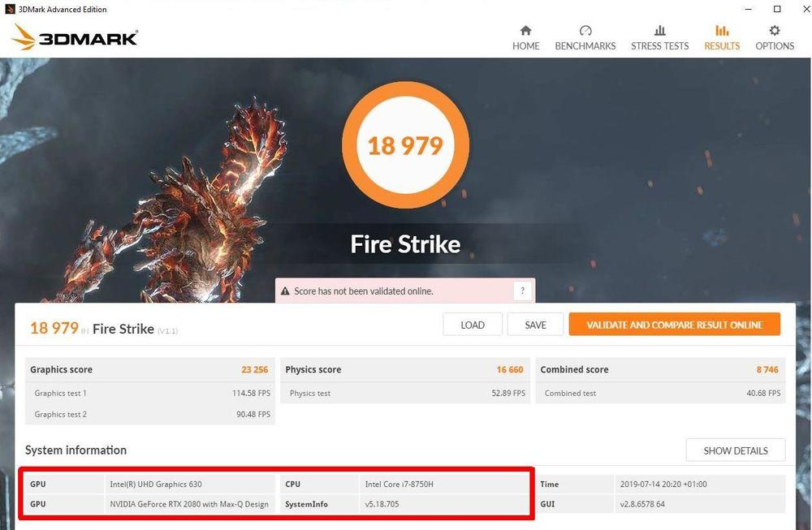The image size is (812, 530).
Task: Select the Results bar-chart icon
Action: click(722, 31)
